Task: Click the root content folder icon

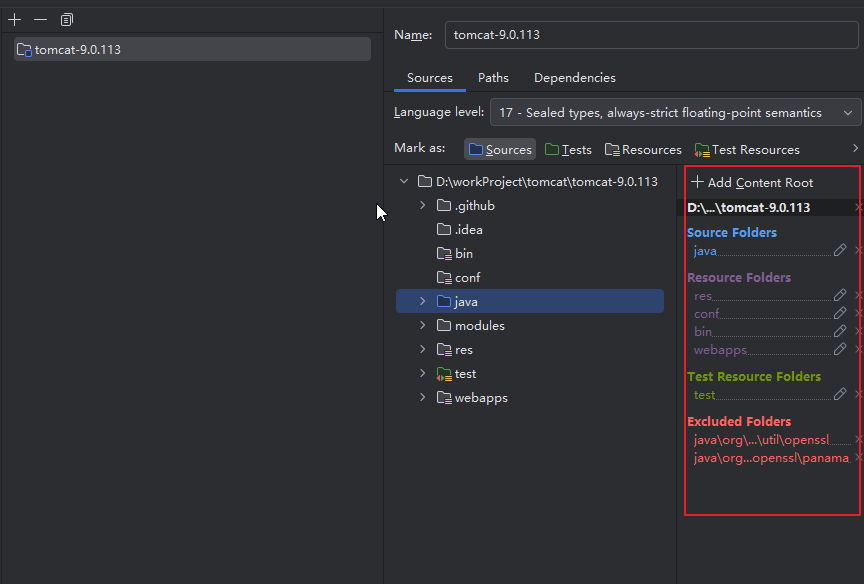Action: 425,181
